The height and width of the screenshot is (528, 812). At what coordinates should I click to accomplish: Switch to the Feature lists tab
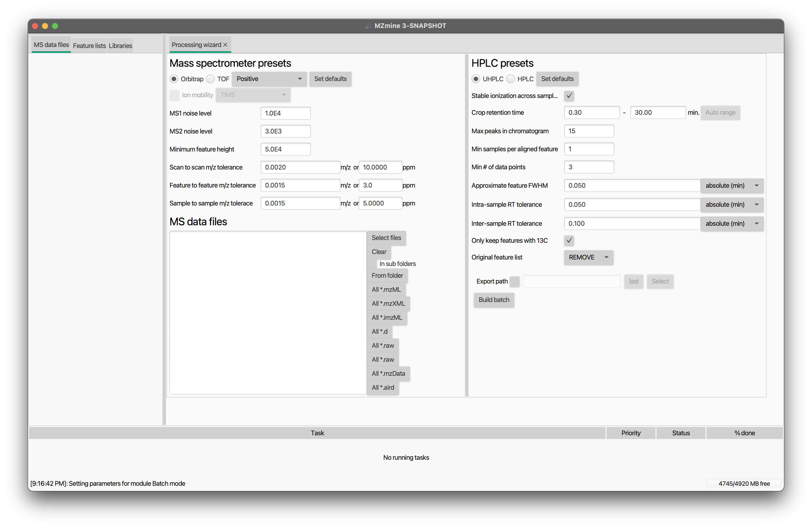(x=89, y=45)
